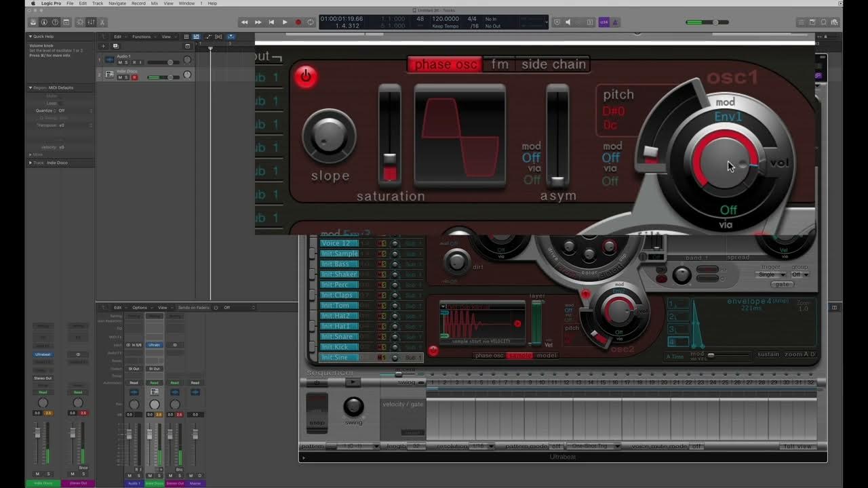Open the Apple menu
Screen dimensions: 868x488
33,3
